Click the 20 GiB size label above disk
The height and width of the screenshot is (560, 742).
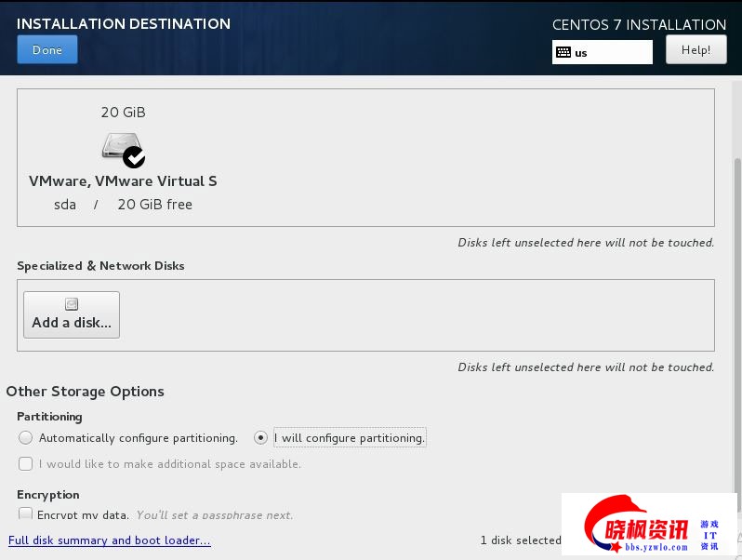(123, 112)
